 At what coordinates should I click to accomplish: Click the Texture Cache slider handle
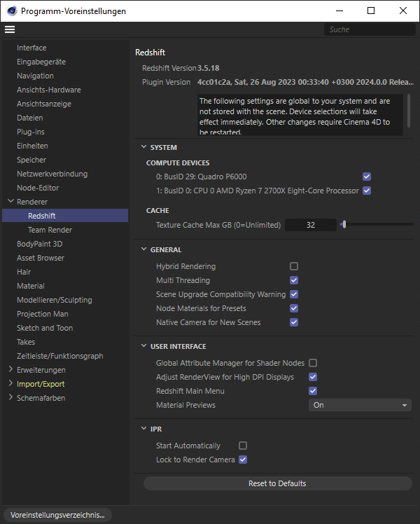(x=344, y=225)
